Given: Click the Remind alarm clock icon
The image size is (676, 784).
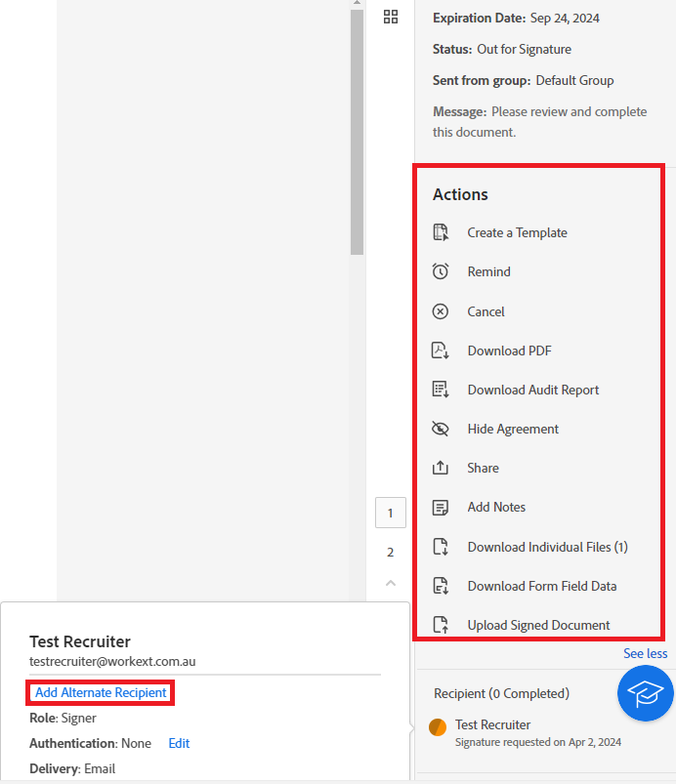Looking at the screenshot, I should tap(441, 271).
